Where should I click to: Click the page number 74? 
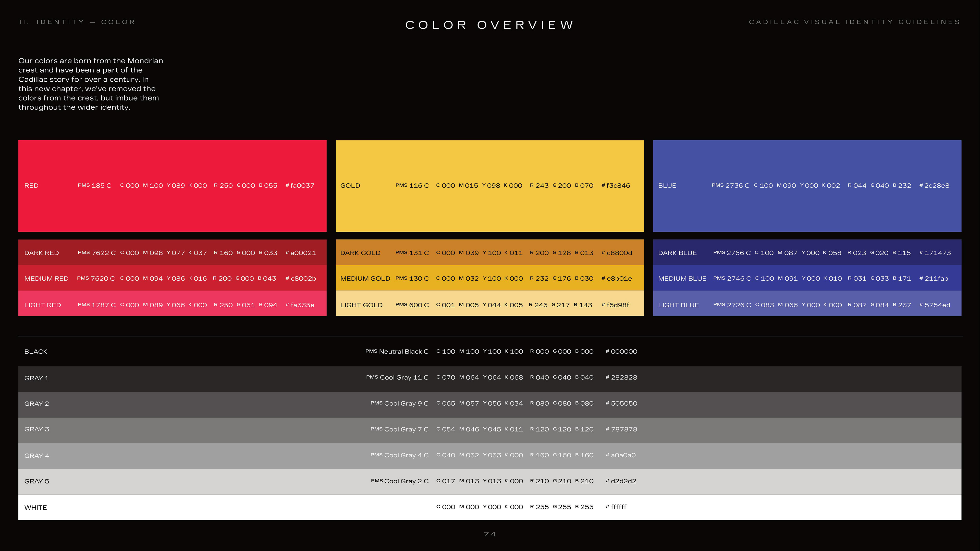(x=490, y=534)
